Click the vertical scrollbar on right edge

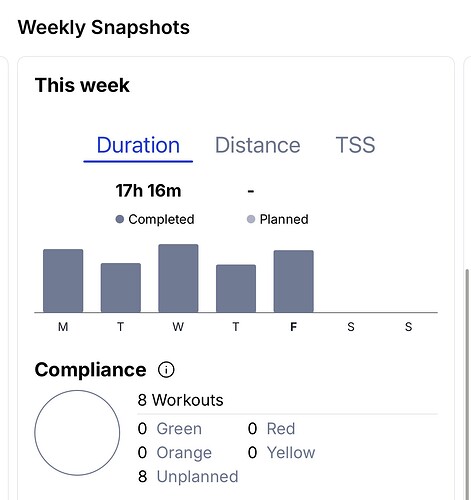coord(467,383)
